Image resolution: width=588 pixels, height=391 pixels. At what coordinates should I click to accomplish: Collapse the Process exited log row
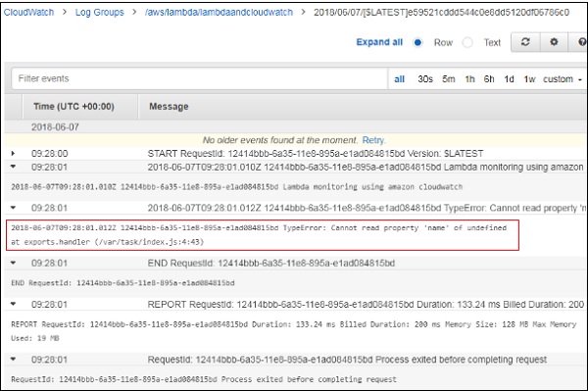[x=13, y=359]
